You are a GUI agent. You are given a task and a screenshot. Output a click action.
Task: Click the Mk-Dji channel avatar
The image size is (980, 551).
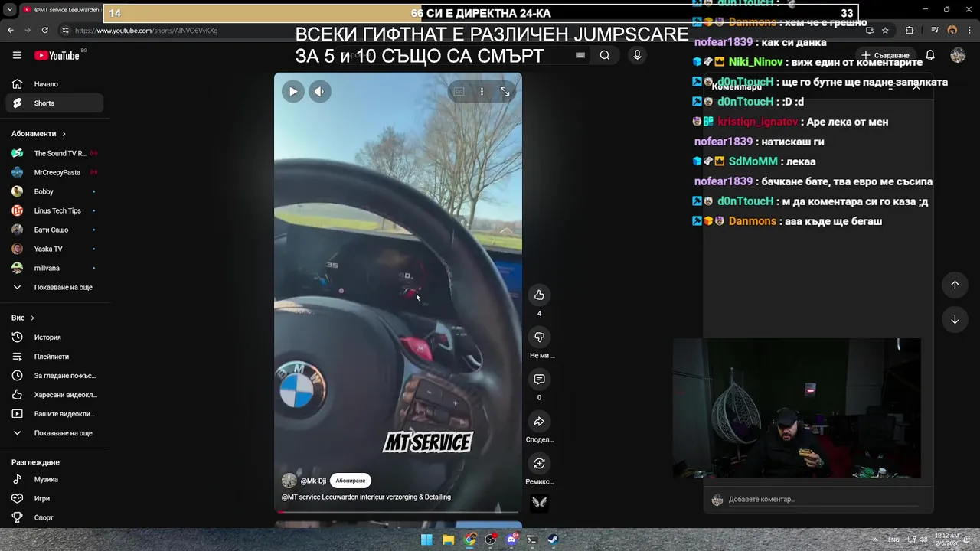point(289,481)
